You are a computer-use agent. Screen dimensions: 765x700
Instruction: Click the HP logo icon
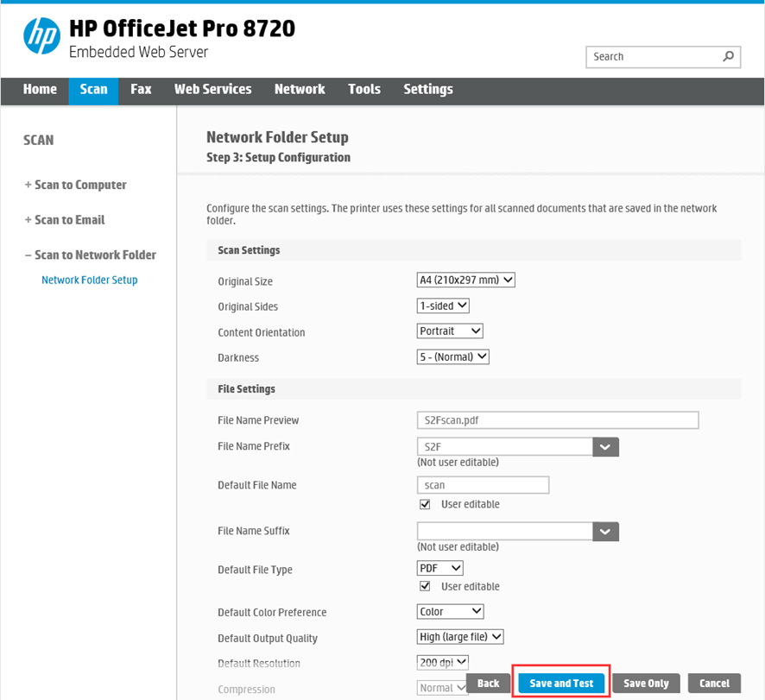42,35
